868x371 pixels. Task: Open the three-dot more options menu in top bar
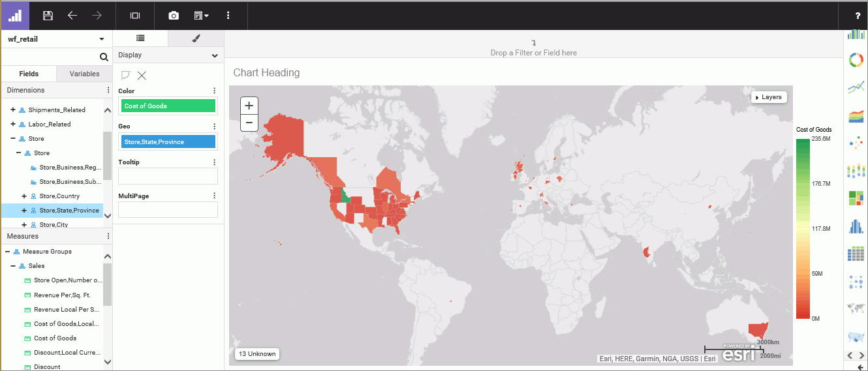pos(228,15)
